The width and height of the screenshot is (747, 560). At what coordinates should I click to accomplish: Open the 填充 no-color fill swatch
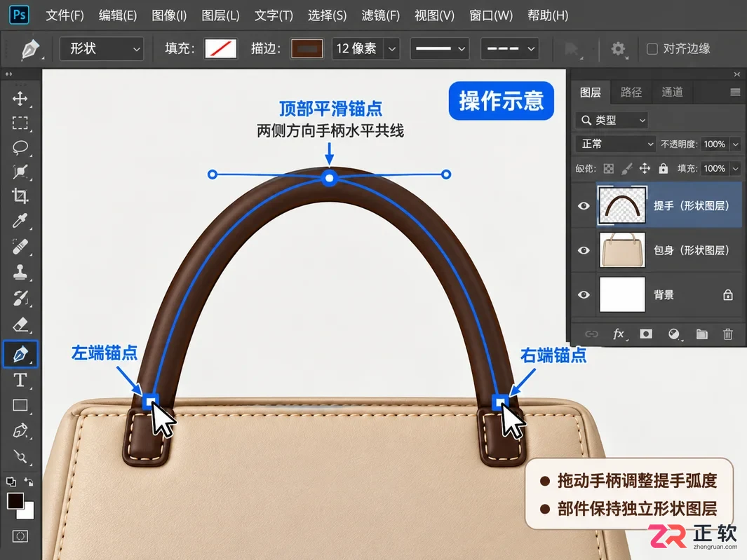pyautogui.click(x=220, y=48)
